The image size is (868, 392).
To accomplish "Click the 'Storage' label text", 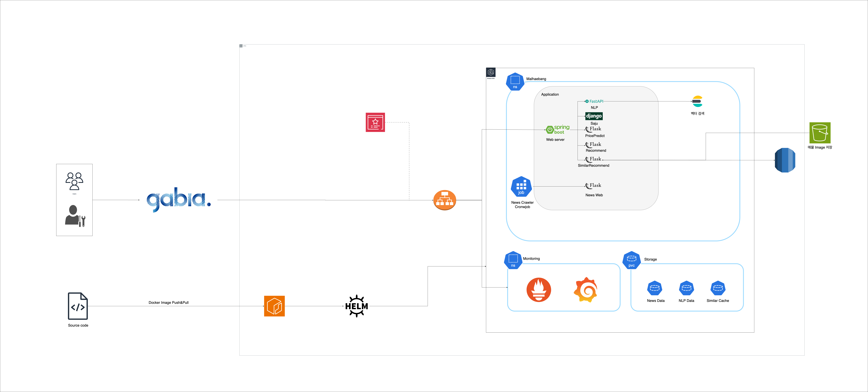I will [650, 259].
